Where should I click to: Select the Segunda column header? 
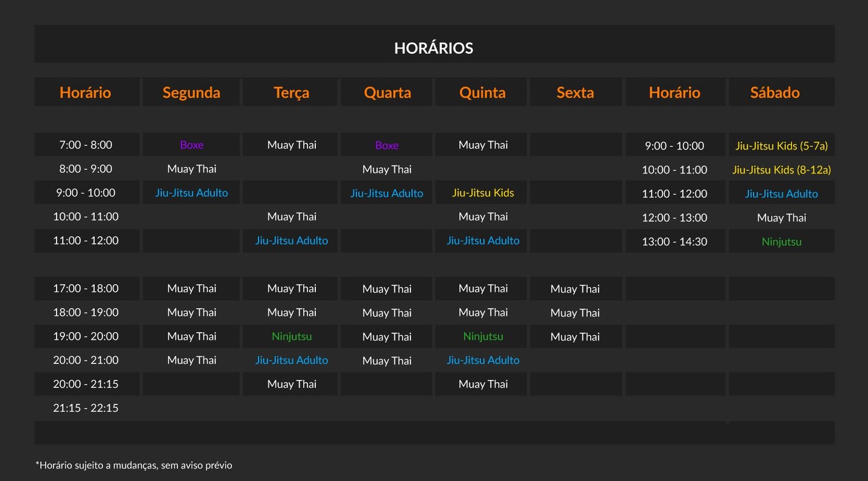pos(191,92)
